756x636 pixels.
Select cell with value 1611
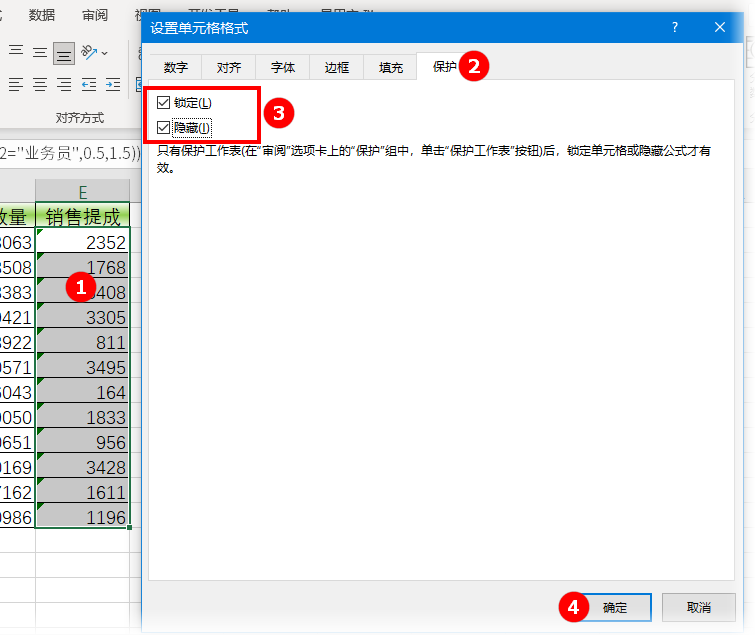click(x=82, y=491)
